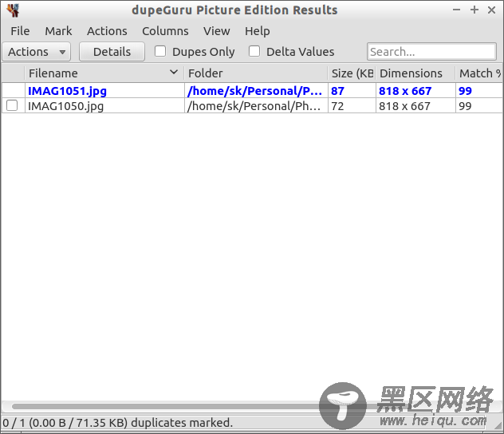This screenshot has width=504, height=434.
Task: Focus the Search input field
Action: coord(431,52)
